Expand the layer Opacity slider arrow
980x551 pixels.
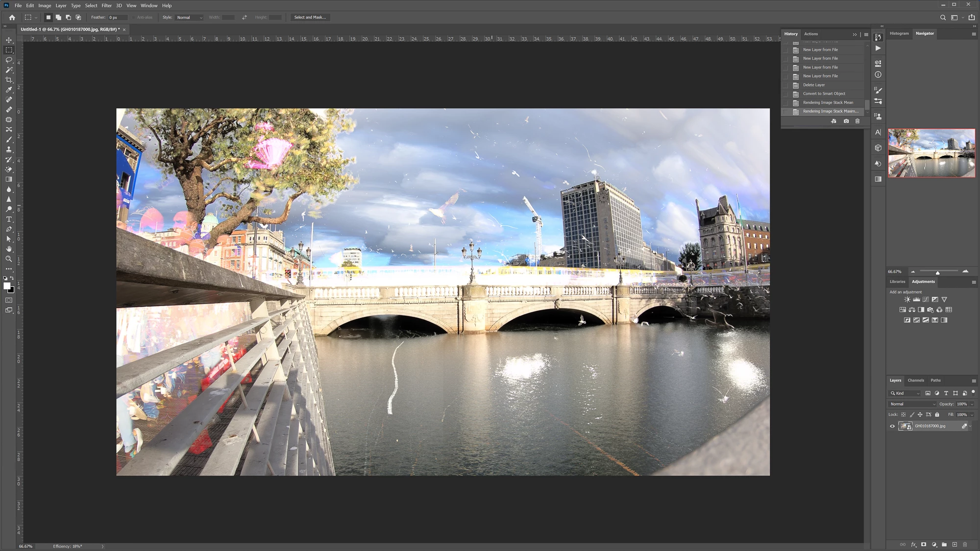(x=972, y=404)
